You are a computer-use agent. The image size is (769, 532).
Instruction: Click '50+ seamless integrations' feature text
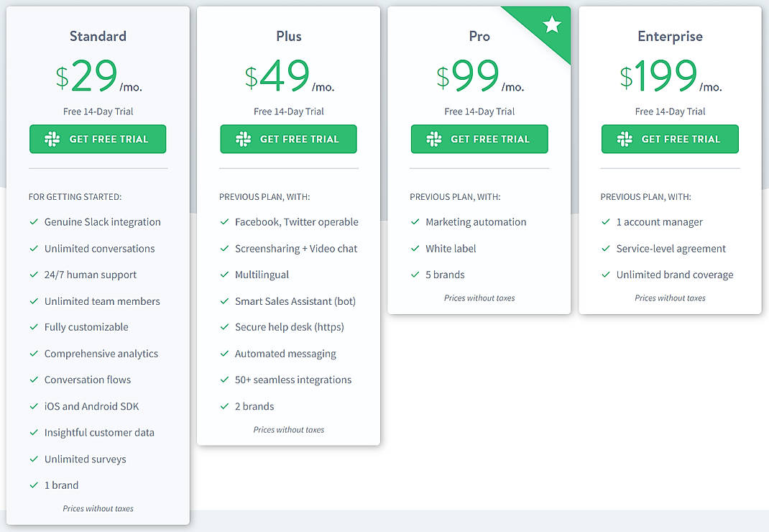point(293,380)
